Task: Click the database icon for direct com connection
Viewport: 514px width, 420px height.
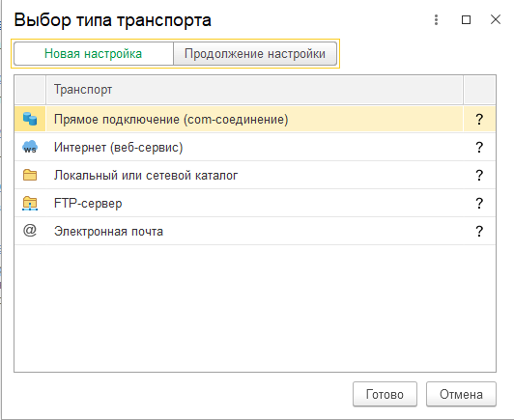Action: [30, 119]
